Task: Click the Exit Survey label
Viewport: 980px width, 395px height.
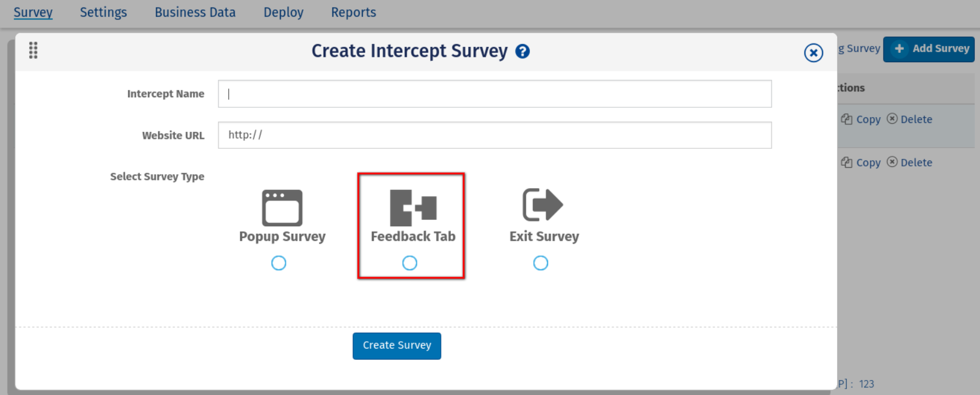Action: (544, 236)
